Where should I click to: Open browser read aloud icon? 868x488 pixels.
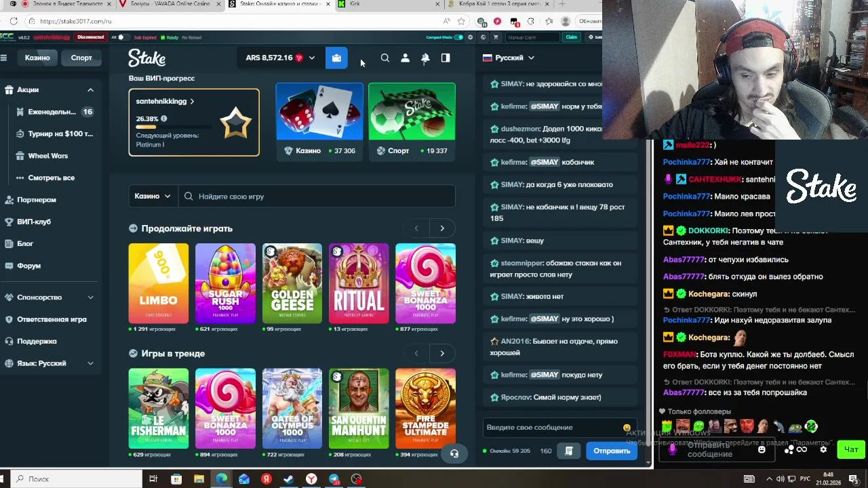click(446, 21)
